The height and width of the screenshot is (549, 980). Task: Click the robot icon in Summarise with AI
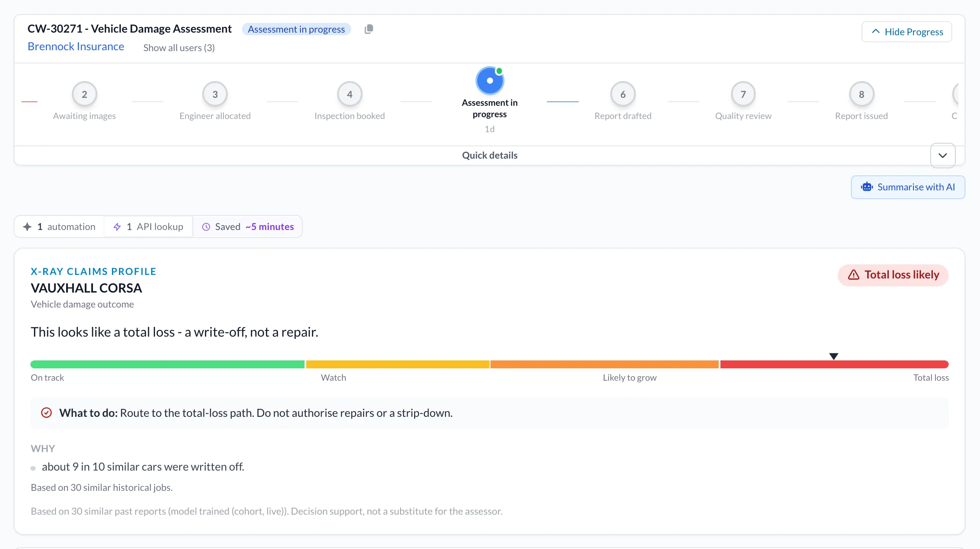tap(867, 187)
